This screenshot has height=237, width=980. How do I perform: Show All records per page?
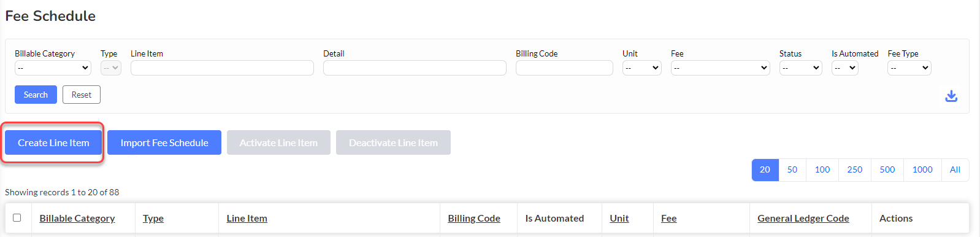[955, 170]
